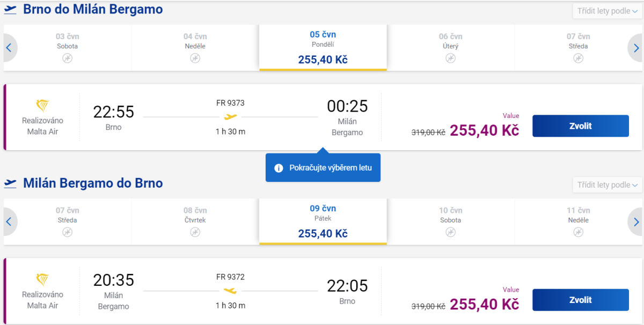Click the Ryanair logo on flight FR 9372

click(42, 279)
